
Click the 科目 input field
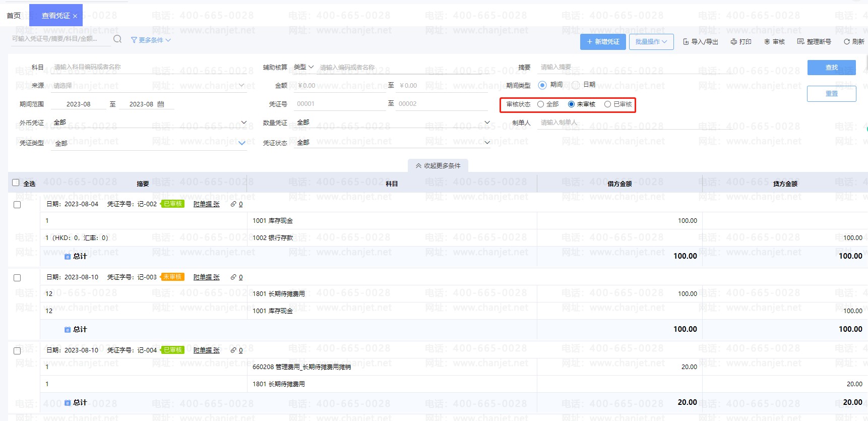[x=149, y=67]
